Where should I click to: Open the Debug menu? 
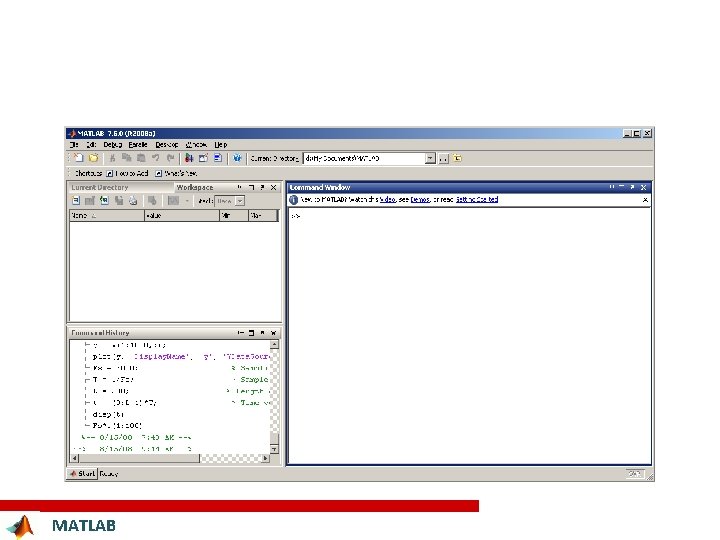112,145
